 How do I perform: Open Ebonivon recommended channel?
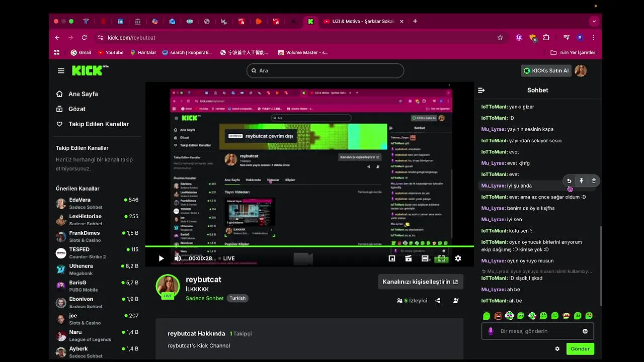pos(97,303)
